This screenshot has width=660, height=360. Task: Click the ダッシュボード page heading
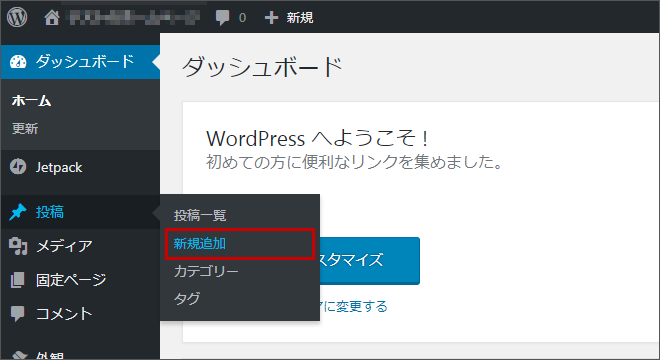coord(262,67)
